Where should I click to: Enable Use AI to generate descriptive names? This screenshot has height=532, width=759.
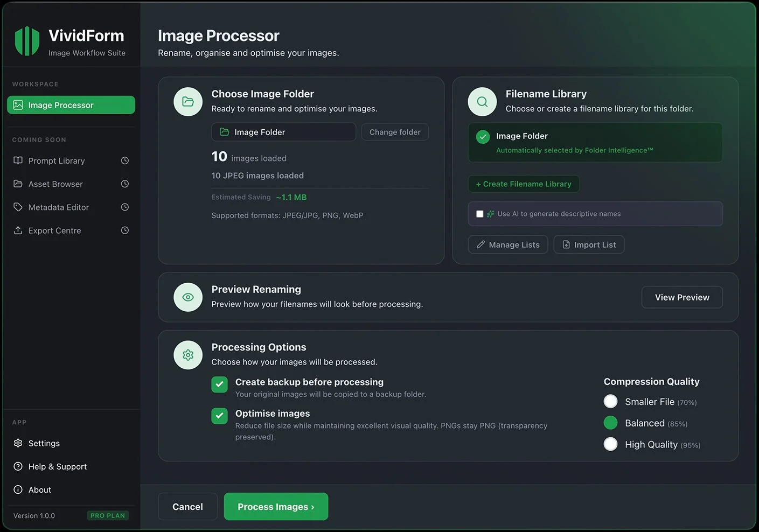[x=479, y=214]
